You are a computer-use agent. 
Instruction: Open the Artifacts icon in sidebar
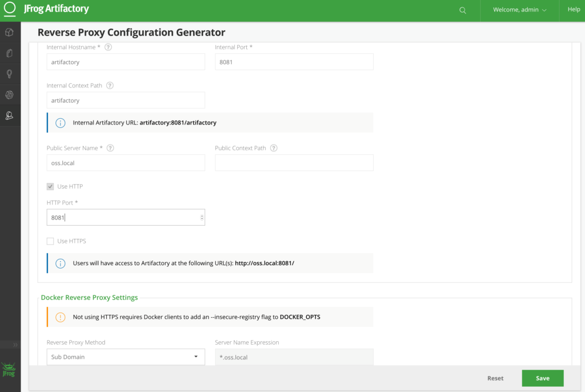10,53
